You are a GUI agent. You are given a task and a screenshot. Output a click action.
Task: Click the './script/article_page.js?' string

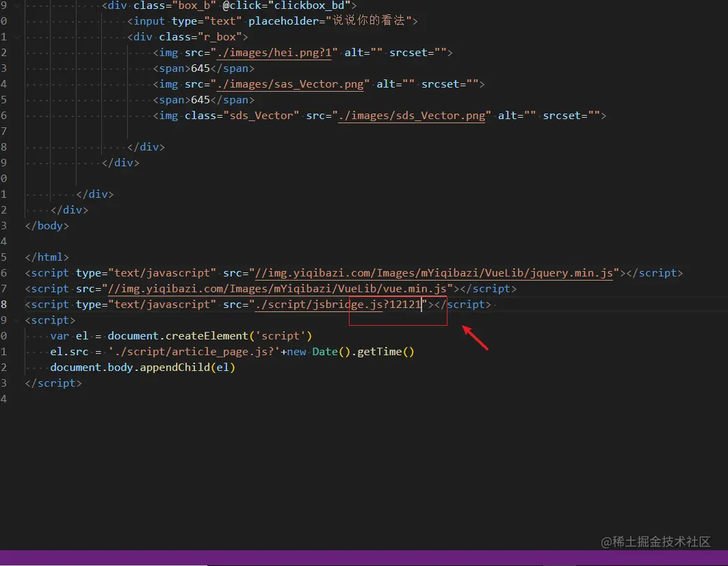click(x=194, y=352)
